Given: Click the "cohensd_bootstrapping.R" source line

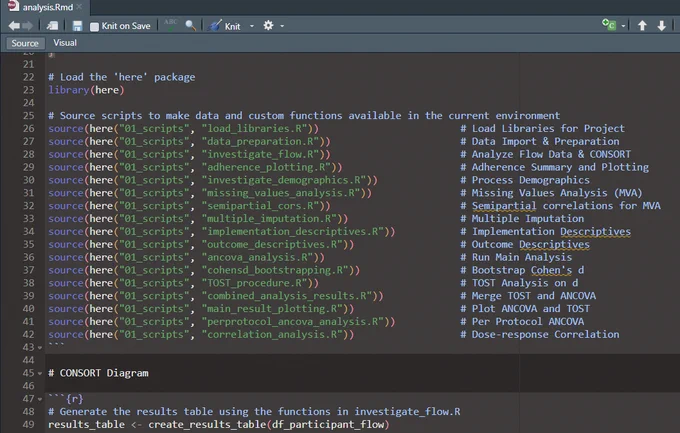Looking at the screenshot, I should point(204,270).
